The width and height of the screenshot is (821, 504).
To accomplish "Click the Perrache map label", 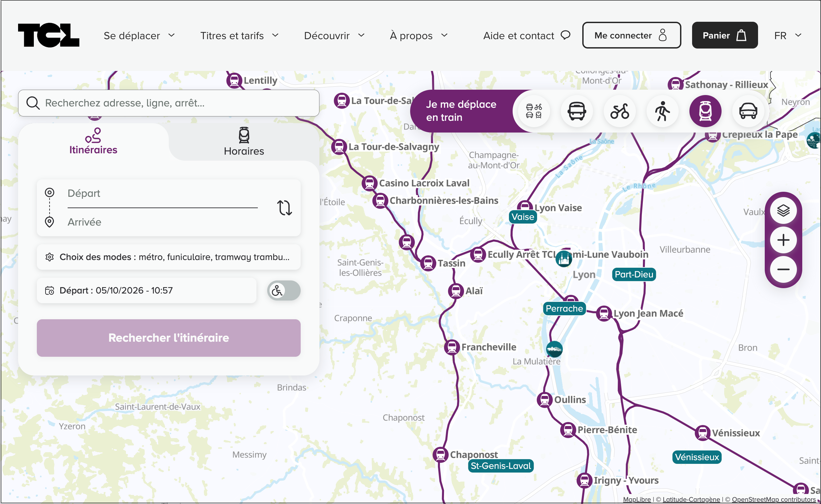I will coord(564,309).
